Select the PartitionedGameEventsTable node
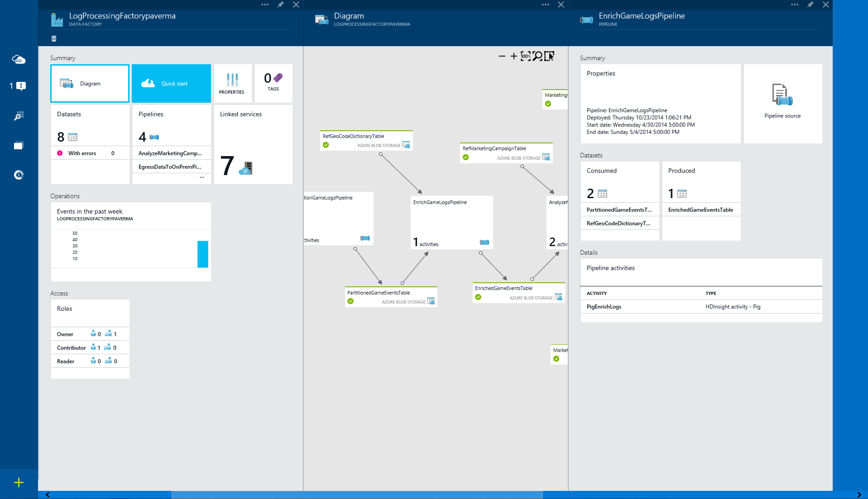The width and height of the screenshot is (868, 499). point(391,297)
